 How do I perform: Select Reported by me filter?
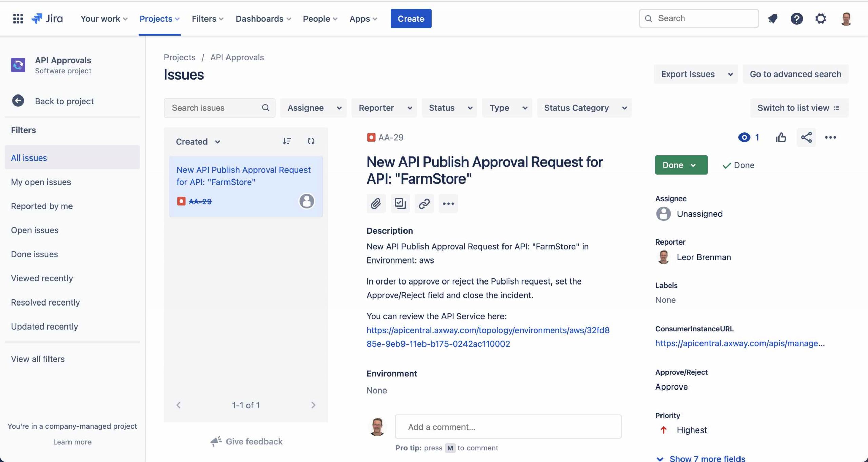pos(72,206)
